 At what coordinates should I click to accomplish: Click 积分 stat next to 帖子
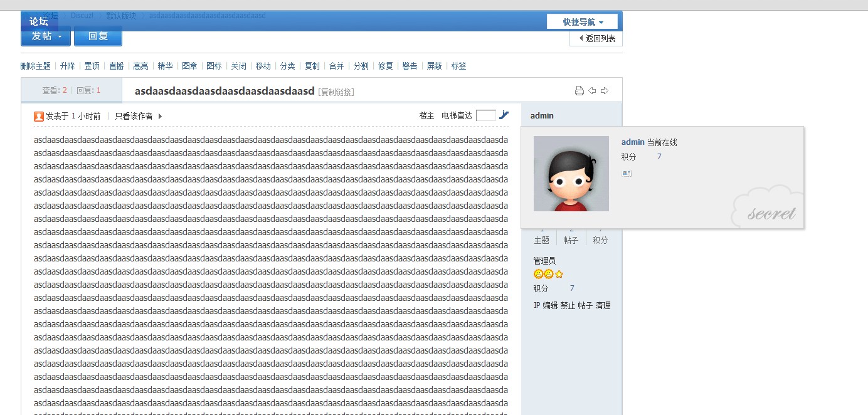pyautogui.click(x=600, y=240)
